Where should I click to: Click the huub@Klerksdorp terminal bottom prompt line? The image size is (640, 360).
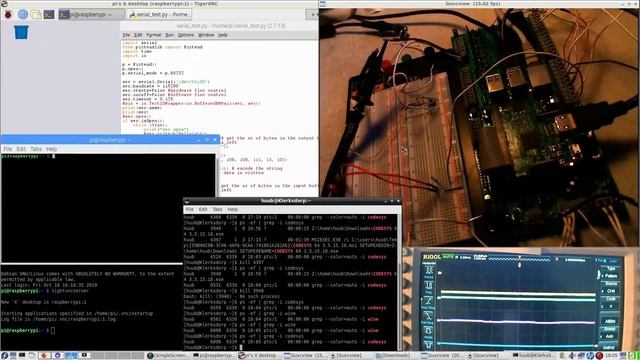coord(212,347)
